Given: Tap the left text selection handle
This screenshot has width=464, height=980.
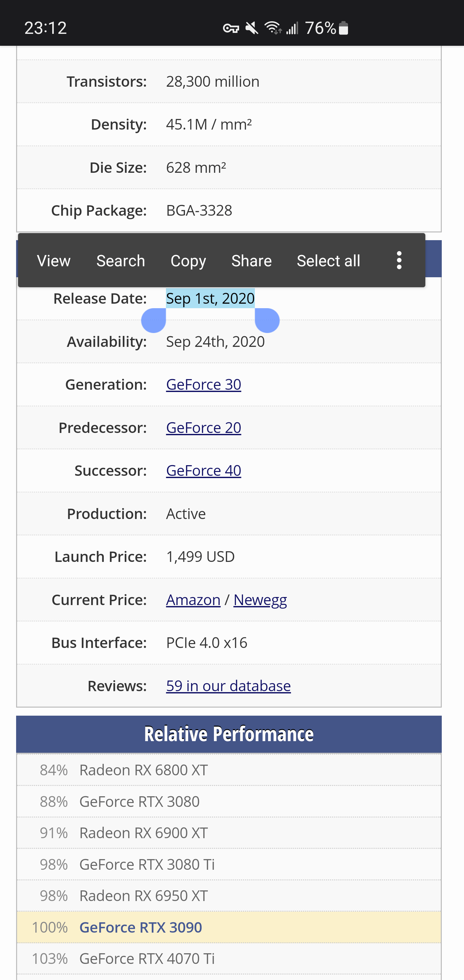Looking at the screenshot, I should click(x=154, y=320).
